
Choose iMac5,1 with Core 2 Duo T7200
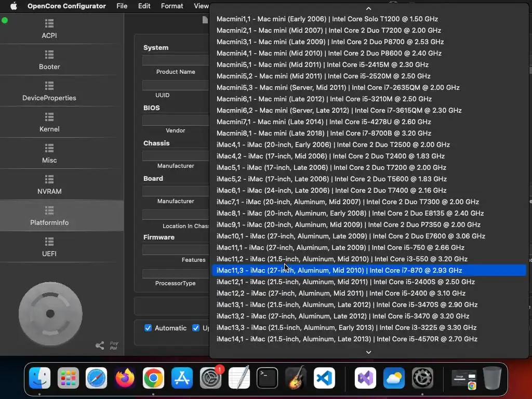tap(369, 168)
